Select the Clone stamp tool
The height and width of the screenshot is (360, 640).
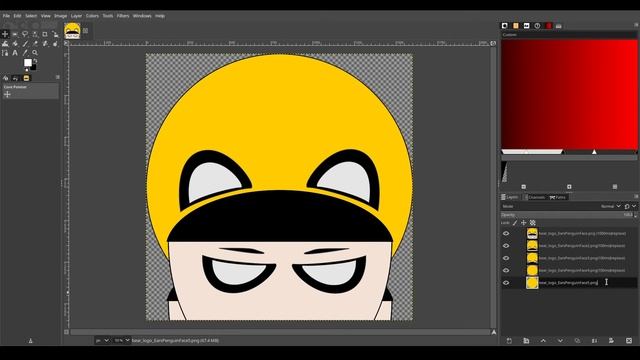click(45, 44)
